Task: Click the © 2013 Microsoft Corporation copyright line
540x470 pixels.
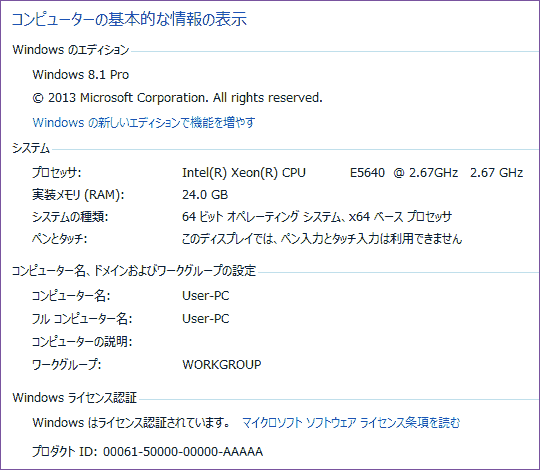Action: (177, 98)
